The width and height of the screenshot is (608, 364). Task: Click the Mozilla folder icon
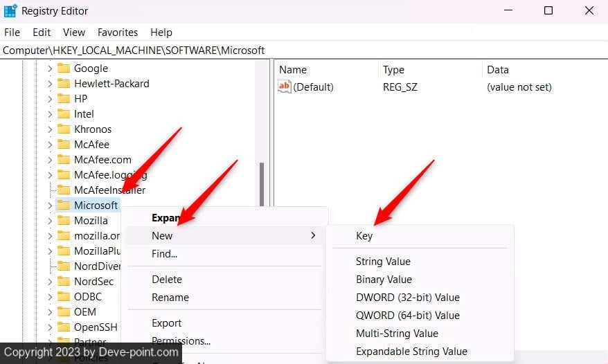64,221
